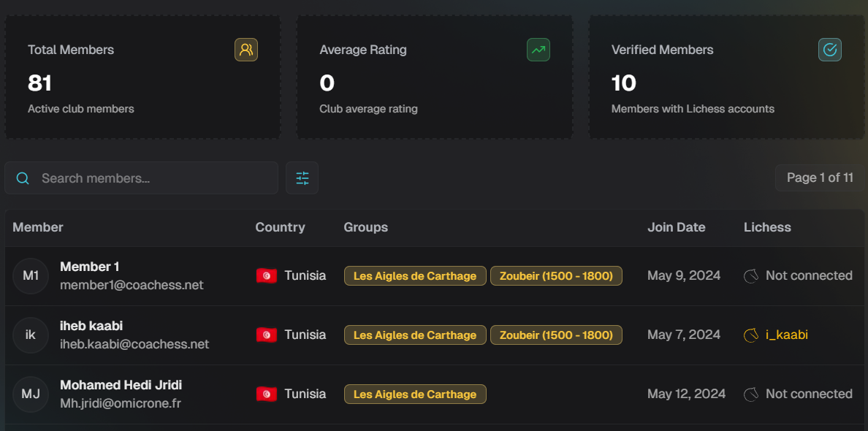The width and height of the screenshot is (868, 431).
Task: Click the ik avatar for iheb kaabi
Action: pos(31,335)
